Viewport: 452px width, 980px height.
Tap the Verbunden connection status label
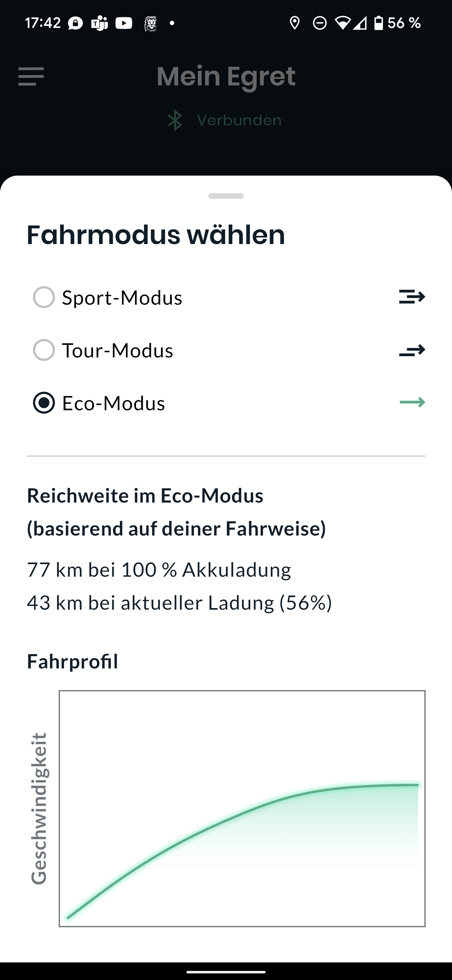click(x=239, y=121)
